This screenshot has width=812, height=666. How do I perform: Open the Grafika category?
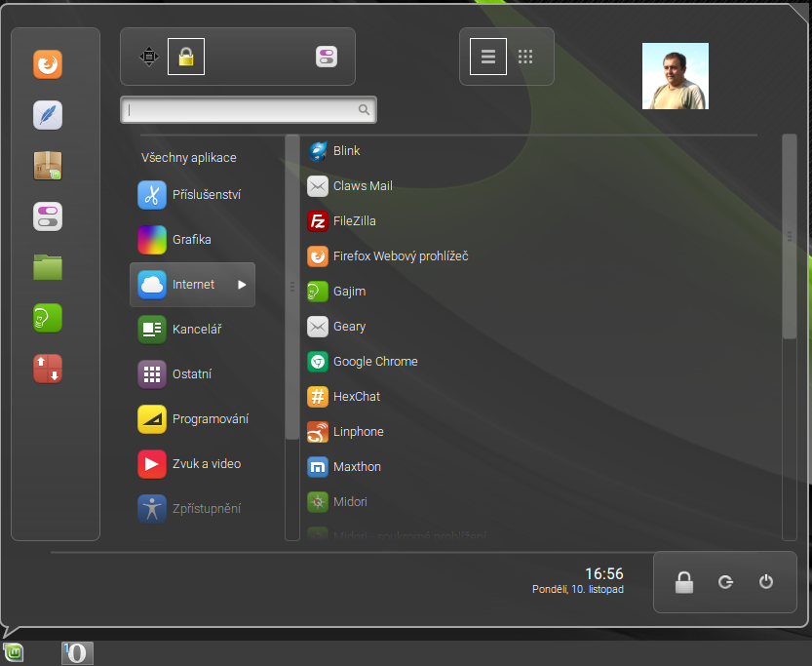[x=192, y=240]
